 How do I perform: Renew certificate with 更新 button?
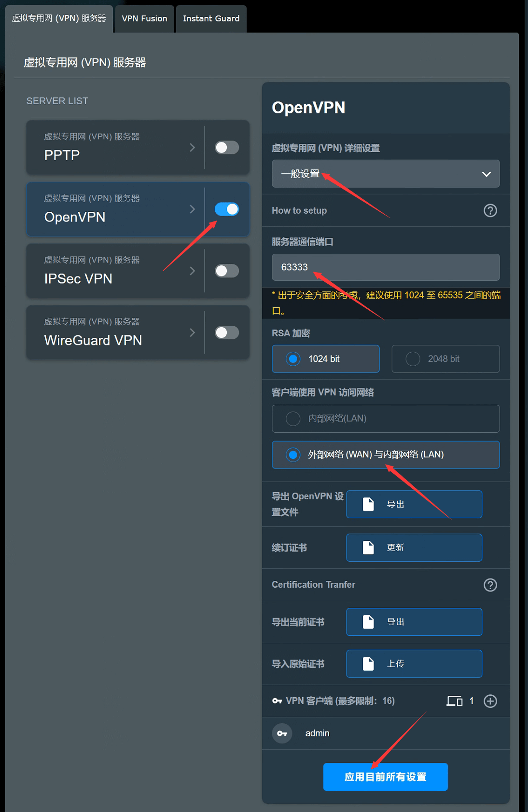tap(414, 548)
